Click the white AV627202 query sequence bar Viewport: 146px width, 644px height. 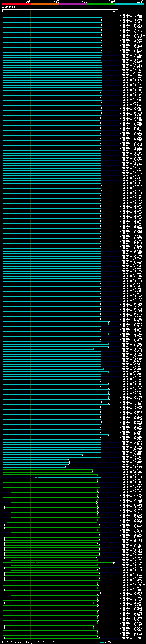[60, 9]
